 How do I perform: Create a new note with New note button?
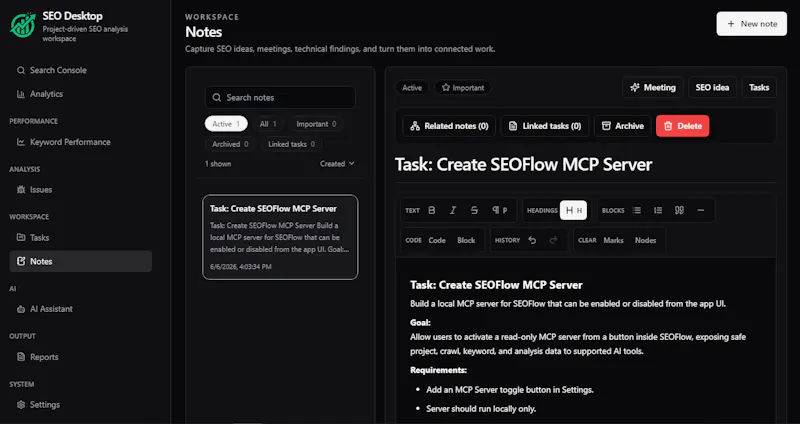752,23
